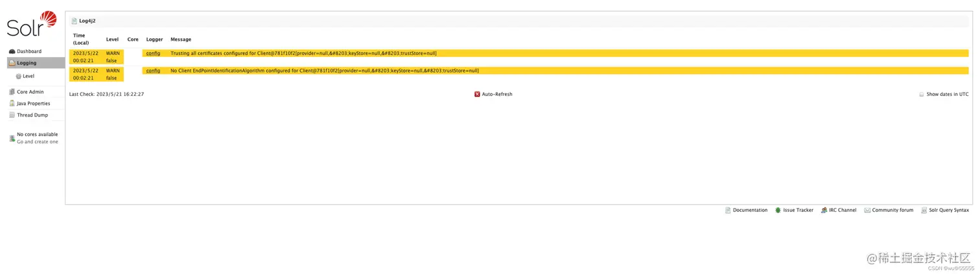Enable Show dates in UTC checkbox

(x=922, y=95)
